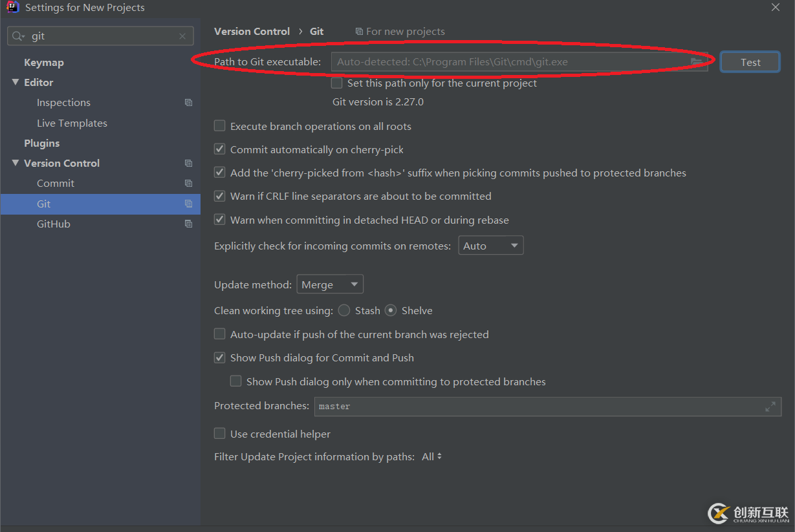Click the search magnifier icon in settings search

16,36
